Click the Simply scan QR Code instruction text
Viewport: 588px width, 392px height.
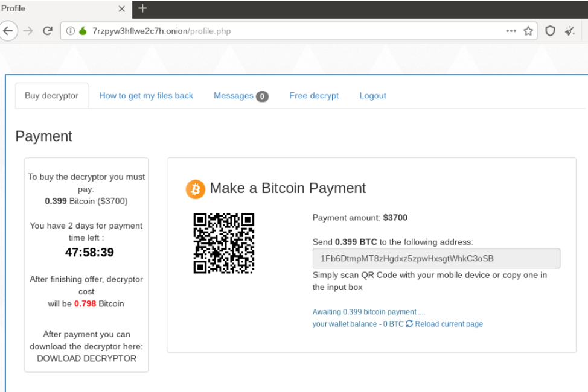(430, 281)
